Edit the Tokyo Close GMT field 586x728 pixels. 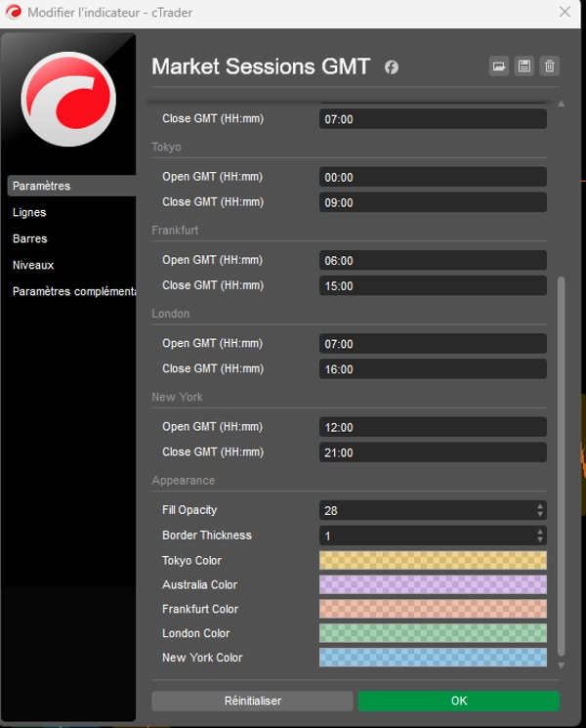click(433, 202)
